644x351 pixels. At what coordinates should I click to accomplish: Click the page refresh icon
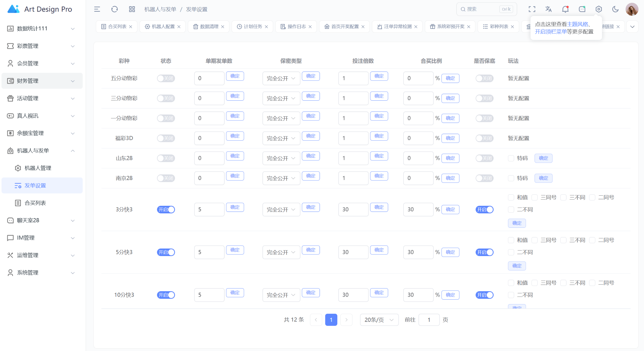point(115,9)
